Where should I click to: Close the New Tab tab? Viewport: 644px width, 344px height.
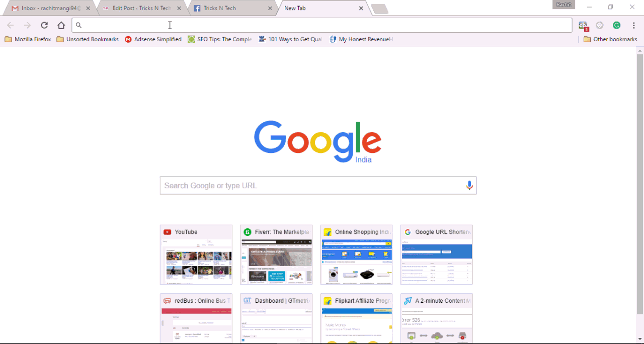tap(361, 8)
